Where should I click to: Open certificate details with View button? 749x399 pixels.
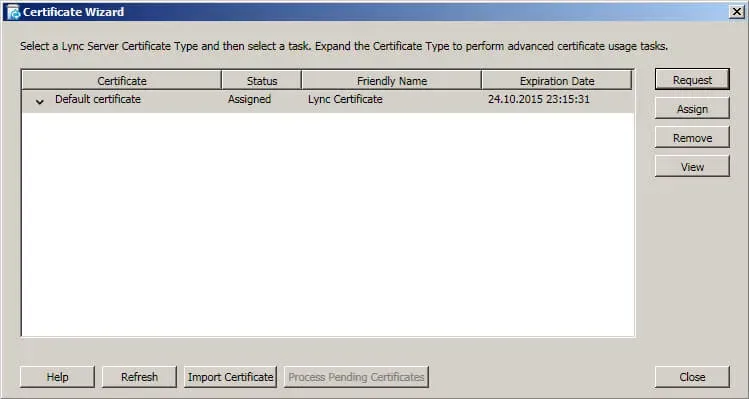tap(692, 167)
